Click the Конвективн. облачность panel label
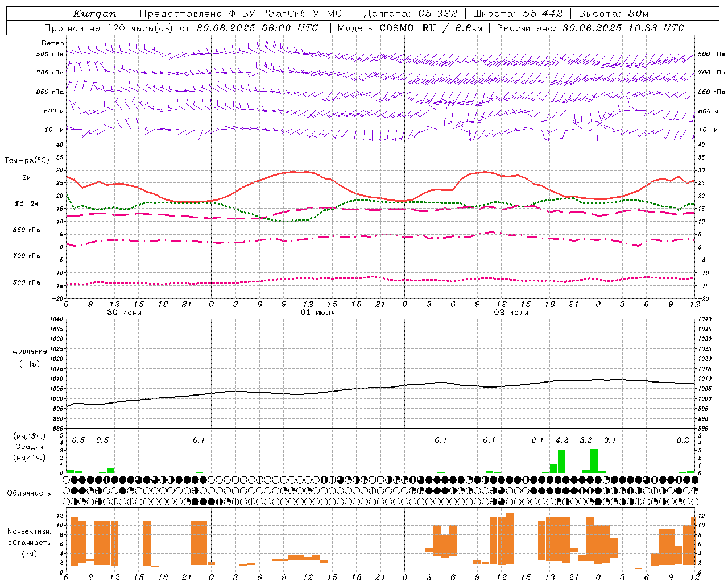The height and width of the screenshot is (582, 728). (x=29, y=537)
